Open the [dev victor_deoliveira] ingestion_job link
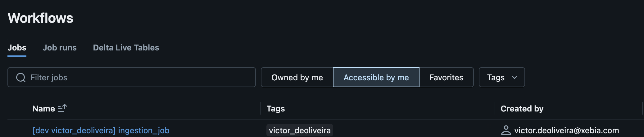The image size is (644, 137). click(101, 130)
